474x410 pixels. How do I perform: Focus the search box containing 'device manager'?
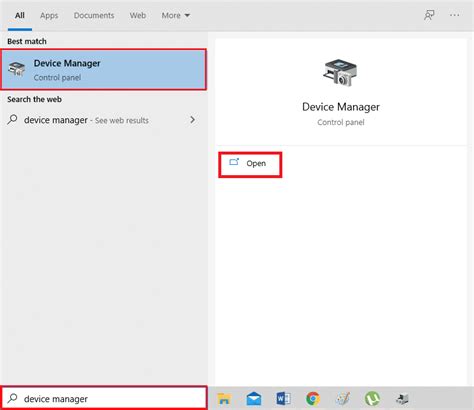click(x=104, y=398)
